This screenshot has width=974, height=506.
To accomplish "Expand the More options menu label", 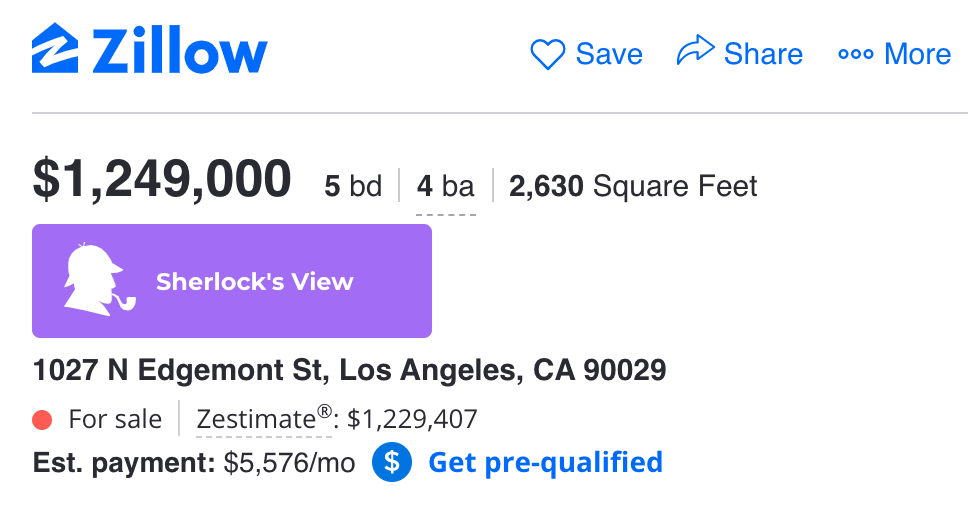I will [x=917, y=54].
